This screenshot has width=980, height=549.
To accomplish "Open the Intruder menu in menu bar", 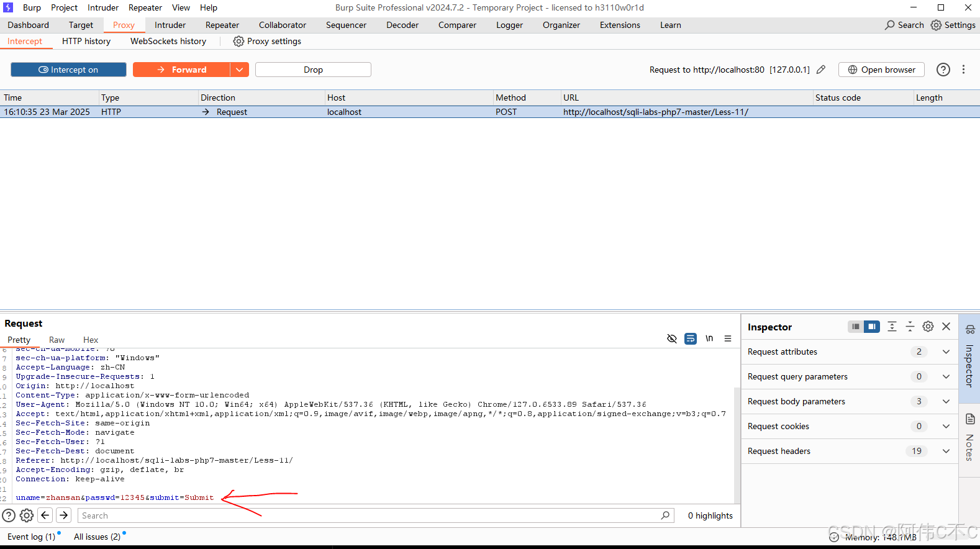I will pos(103,7).
